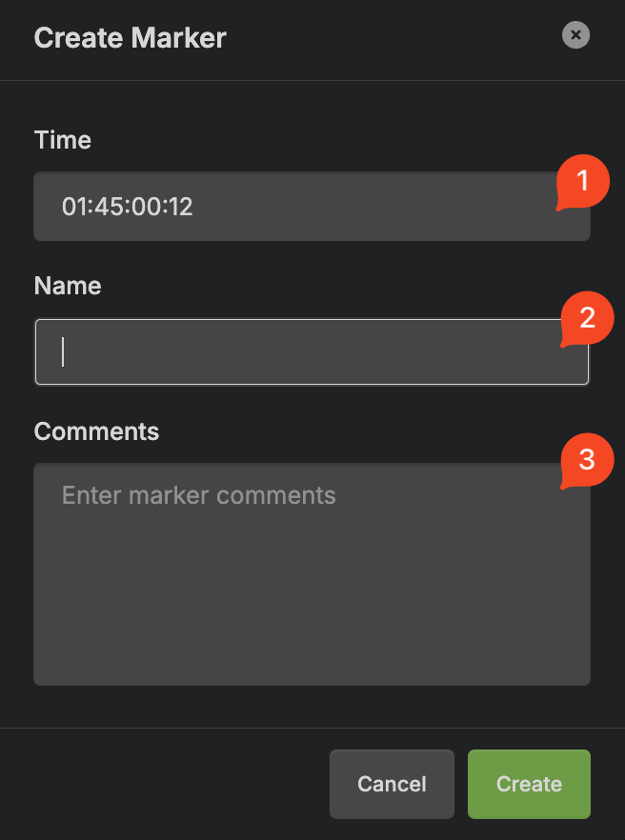Close the Create Marker dialog
Screen dimensions: 625x840
(575, 36)
